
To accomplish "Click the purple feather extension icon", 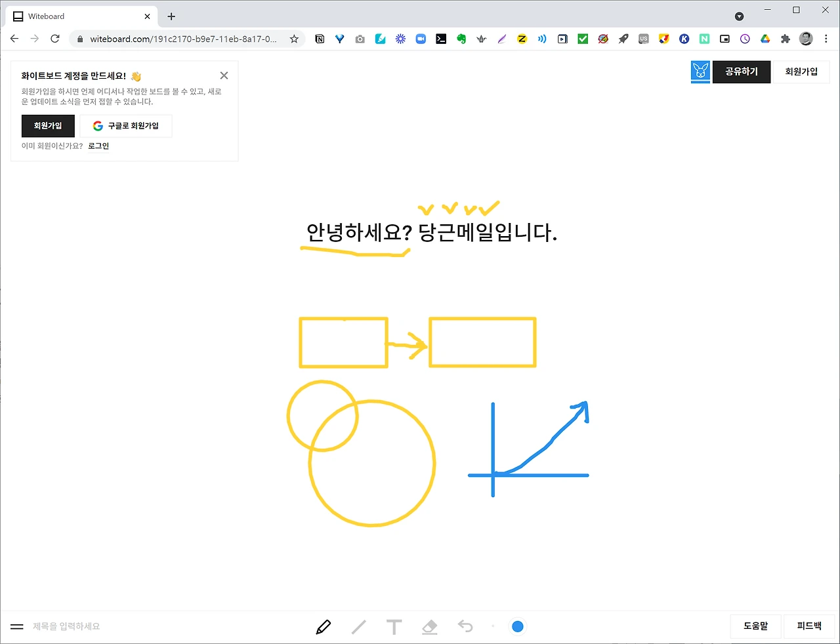I will tap(502, 39).
